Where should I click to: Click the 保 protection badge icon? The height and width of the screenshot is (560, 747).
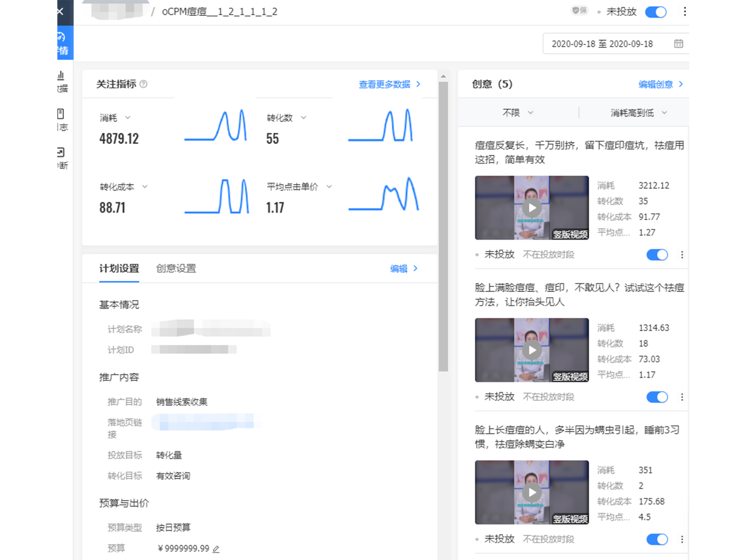[x=579, y=11]
